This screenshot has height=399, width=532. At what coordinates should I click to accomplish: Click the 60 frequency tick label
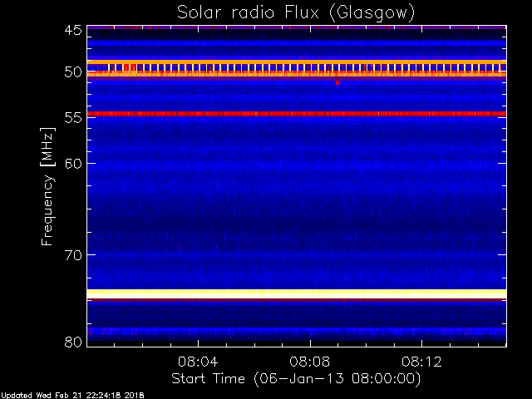pos(72,163)
